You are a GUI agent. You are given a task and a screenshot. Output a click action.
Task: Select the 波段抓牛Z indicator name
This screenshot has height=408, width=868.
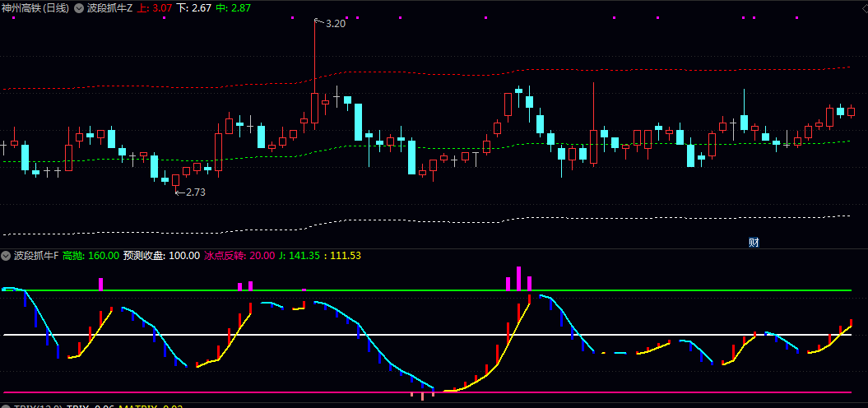coord(109,8)
